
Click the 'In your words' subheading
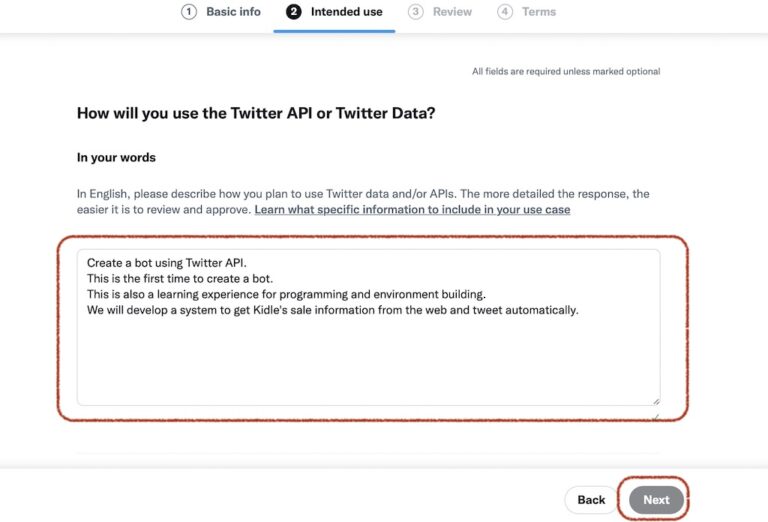(116, 158)
